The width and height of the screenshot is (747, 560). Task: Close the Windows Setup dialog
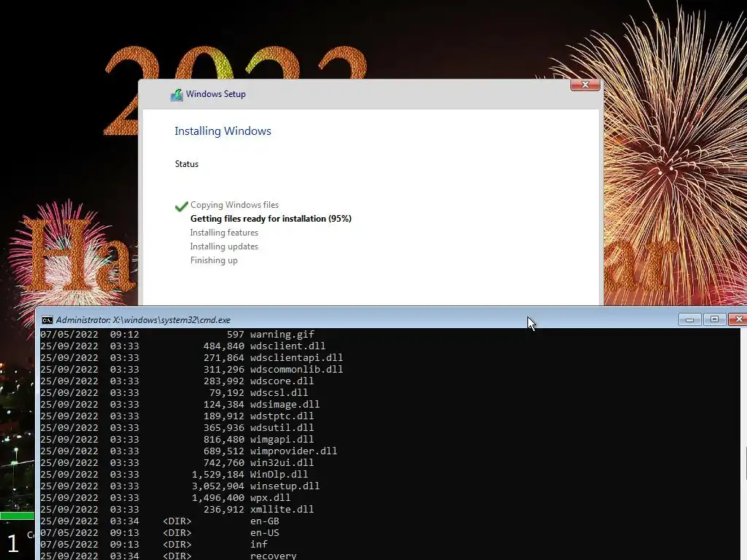585,85
